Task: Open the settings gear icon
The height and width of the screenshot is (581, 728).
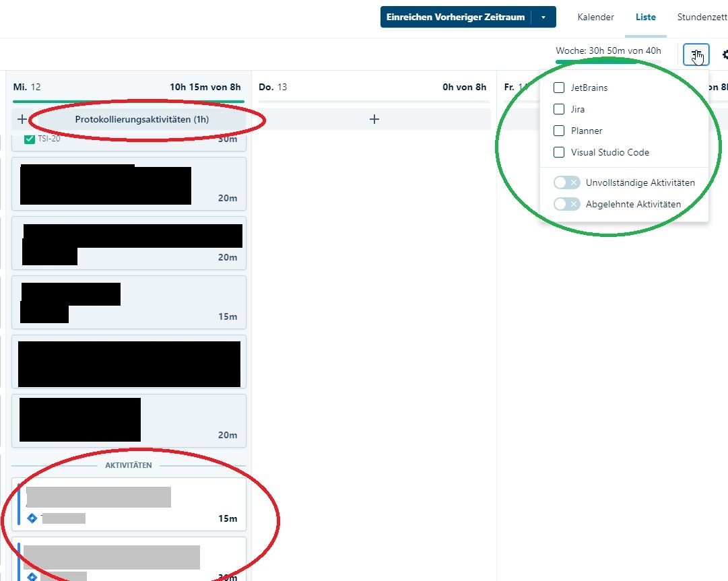Action: pyautogui.click(x=725, y=55)
